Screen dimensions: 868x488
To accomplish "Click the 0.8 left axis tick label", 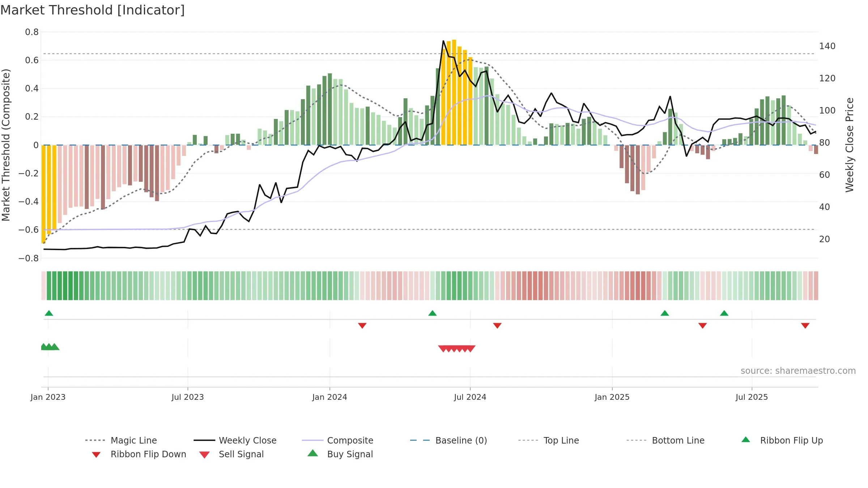I will (32, 32).
